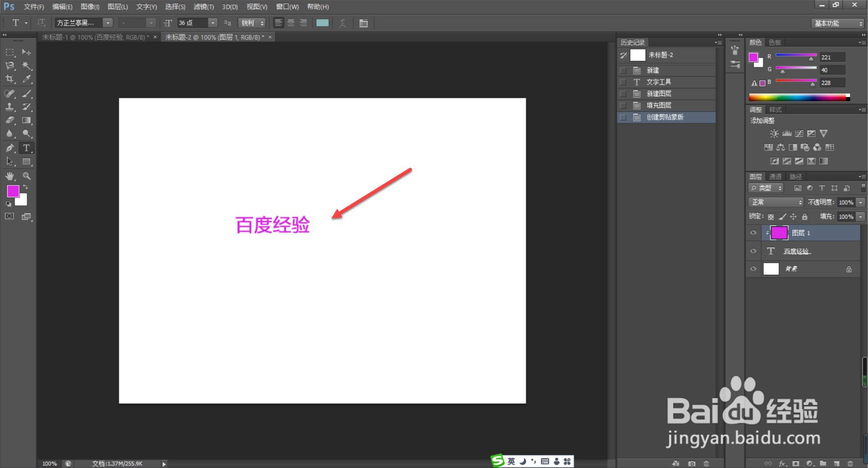Select the Brush tool
The height and width of the screenshot is (468, 868).
point(26,93)
